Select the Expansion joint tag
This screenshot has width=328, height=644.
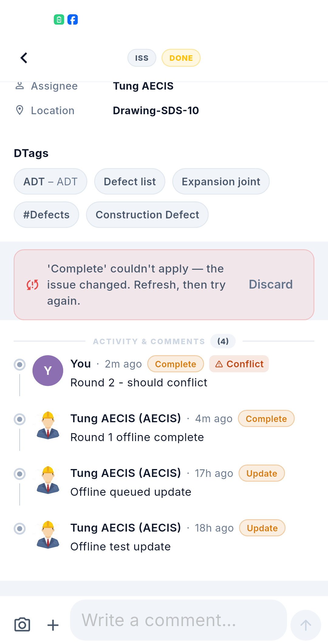click(x=221, y=181)
